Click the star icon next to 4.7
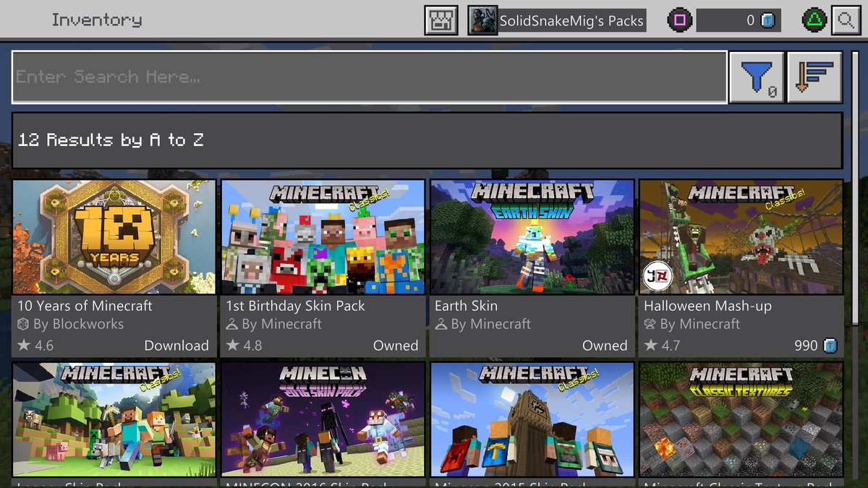868x488 pixels. click(x=651, y=346)
